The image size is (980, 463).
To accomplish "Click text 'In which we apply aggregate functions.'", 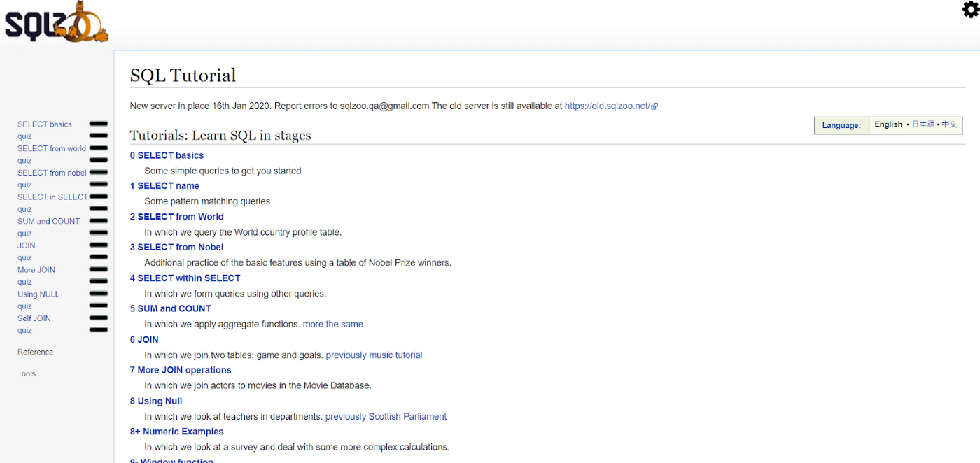I will pos(223,325).
